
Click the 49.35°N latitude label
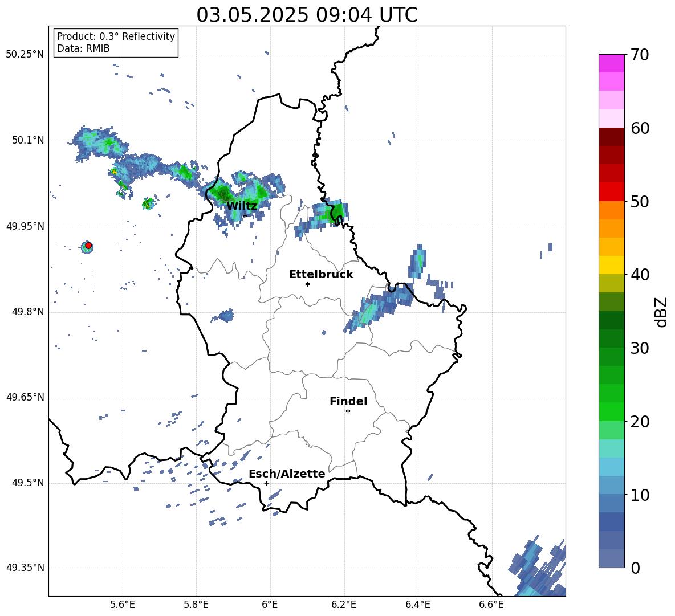pyautogui.click(x=25, y=568)
